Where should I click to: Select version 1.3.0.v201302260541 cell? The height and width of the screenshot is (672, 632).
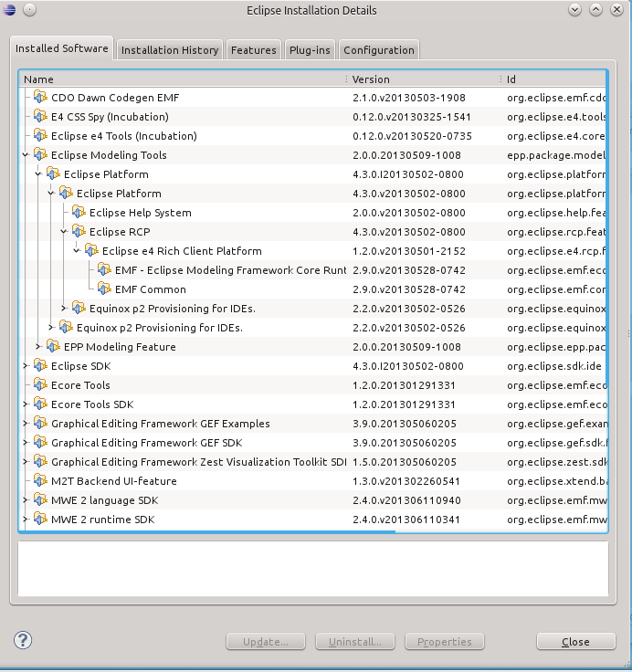[x=406, y=481]
